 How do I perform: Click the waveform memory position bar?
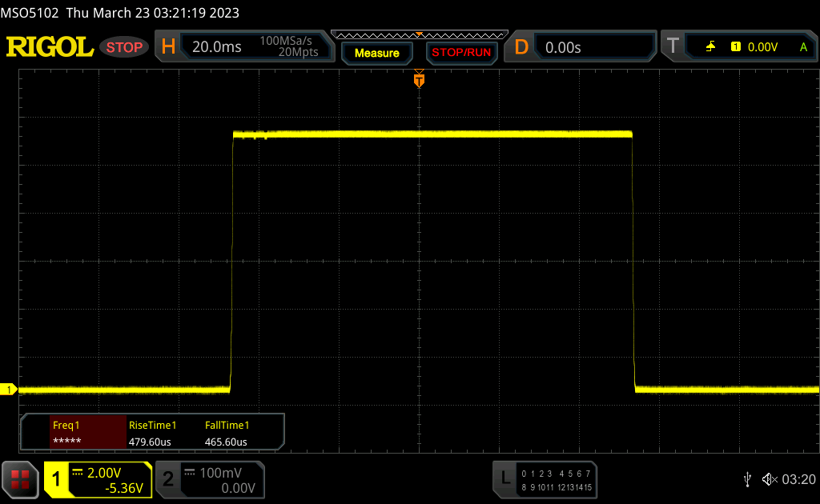pos(419,34)
